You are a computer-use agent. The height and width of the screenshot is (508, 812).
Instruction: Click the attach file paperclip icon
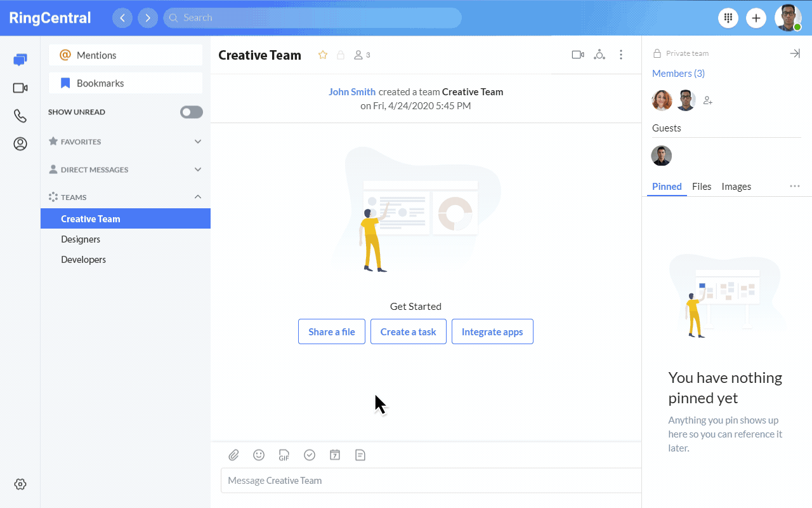click(233, 455)
